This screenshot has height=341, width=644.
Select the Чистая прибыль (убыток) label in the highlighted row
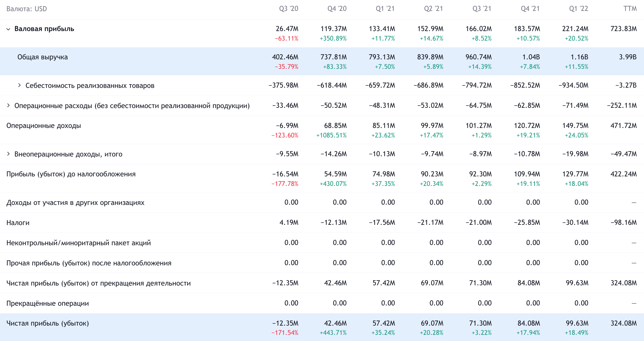(x=48, y=323)
